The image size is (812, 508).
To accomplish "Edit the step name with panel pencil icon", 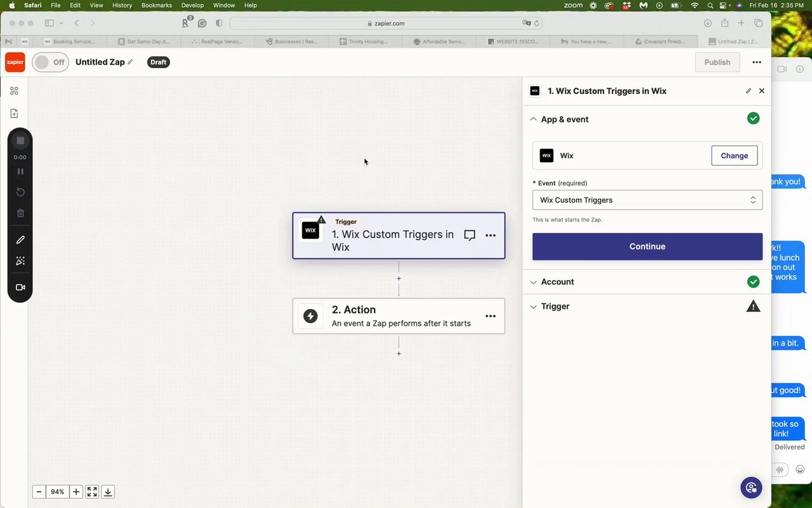I will coord(749,91).
